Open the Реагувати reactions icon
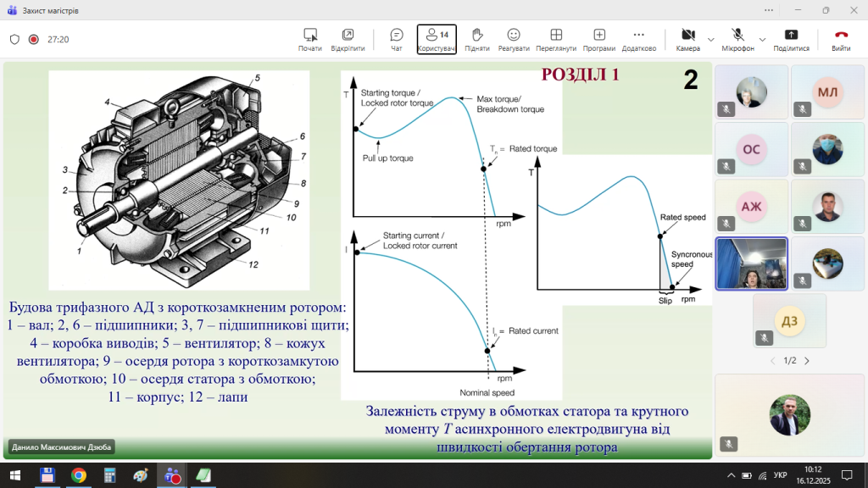The width and height of the screenshot is (868, 488). 514,39
